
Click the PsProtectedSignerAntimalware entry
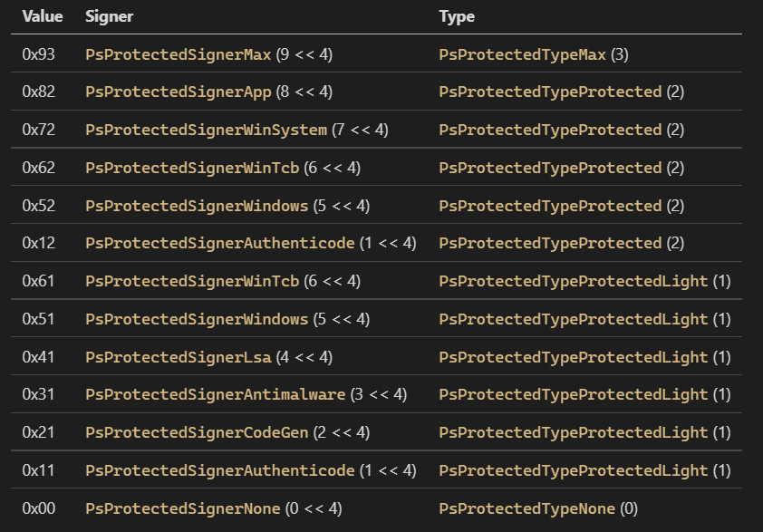[x=216, y=394]
